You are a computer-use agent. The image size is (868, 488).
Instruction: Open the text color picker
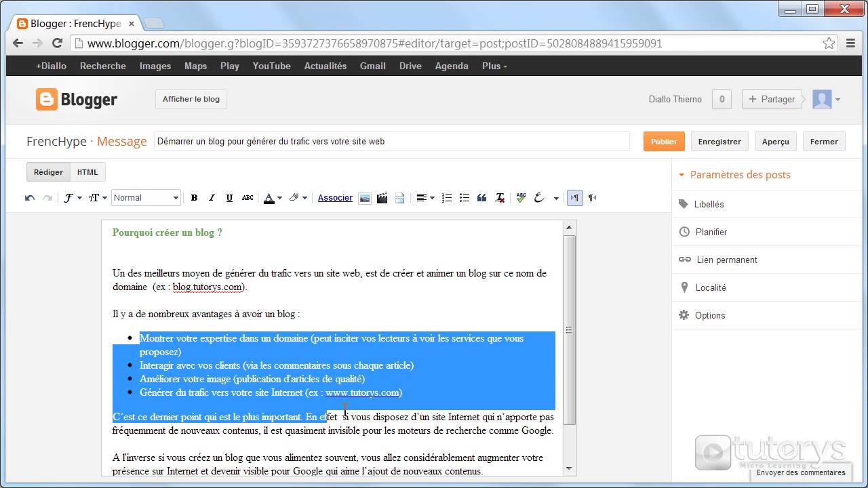coord(273,198)
